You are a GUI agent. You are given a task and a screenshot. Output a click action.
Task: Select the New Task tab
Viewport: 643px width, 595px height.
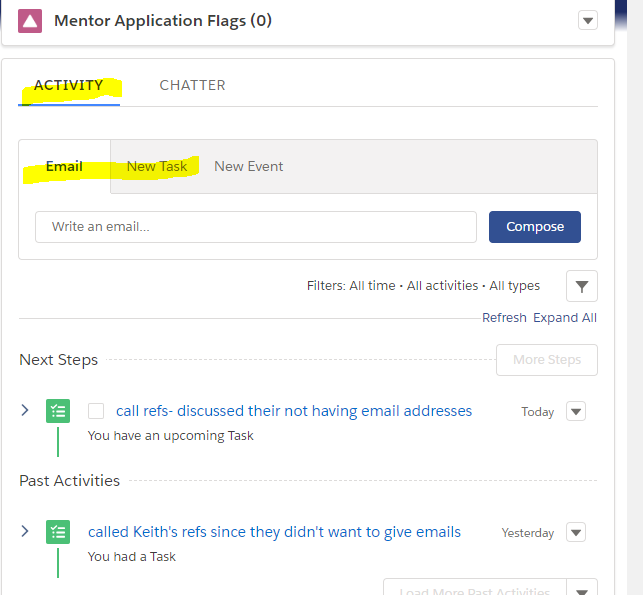pyautogui.click(x=157, y=166)
